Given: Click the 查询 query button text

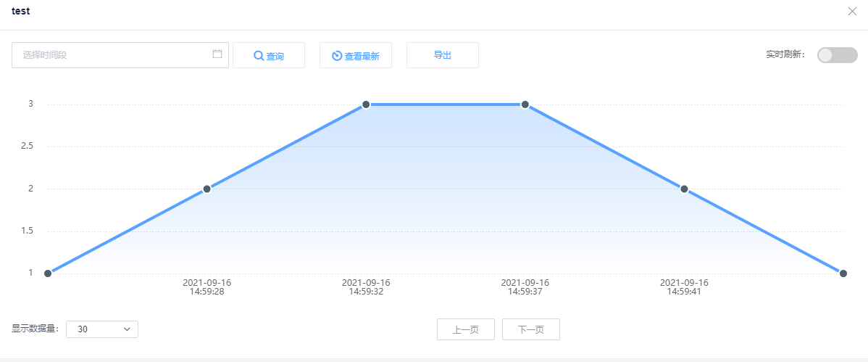Looking at the screenshot, I should coord(275,56).
